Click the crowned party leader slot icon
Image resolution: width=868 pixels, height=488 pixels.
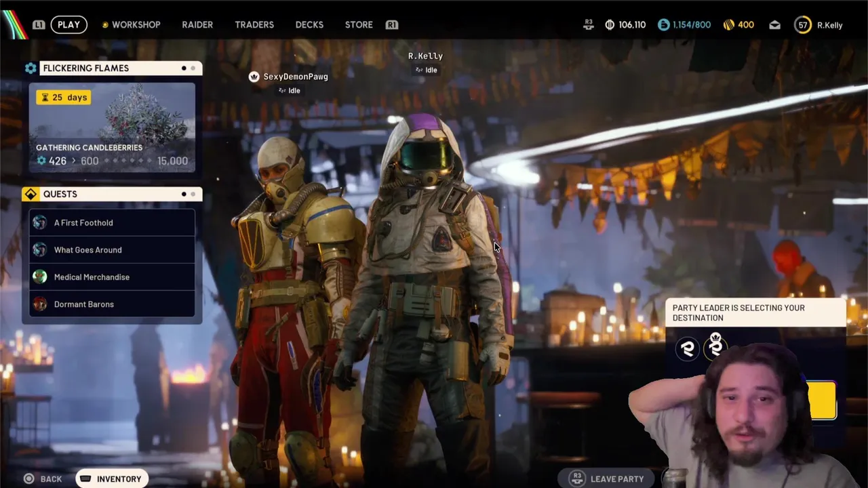[715, 346]
